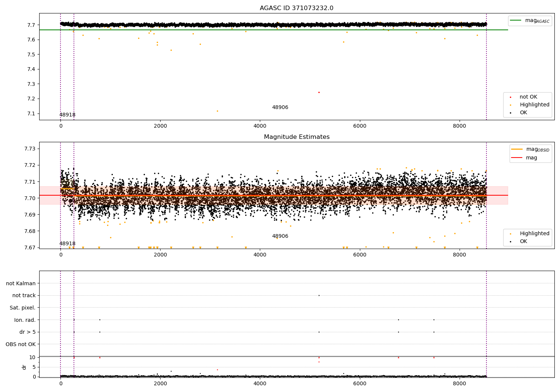Click the 7.6 y-axis tick in the top plot
The width and height of the screenshot is (560, 392).
[x=31, y=40]
